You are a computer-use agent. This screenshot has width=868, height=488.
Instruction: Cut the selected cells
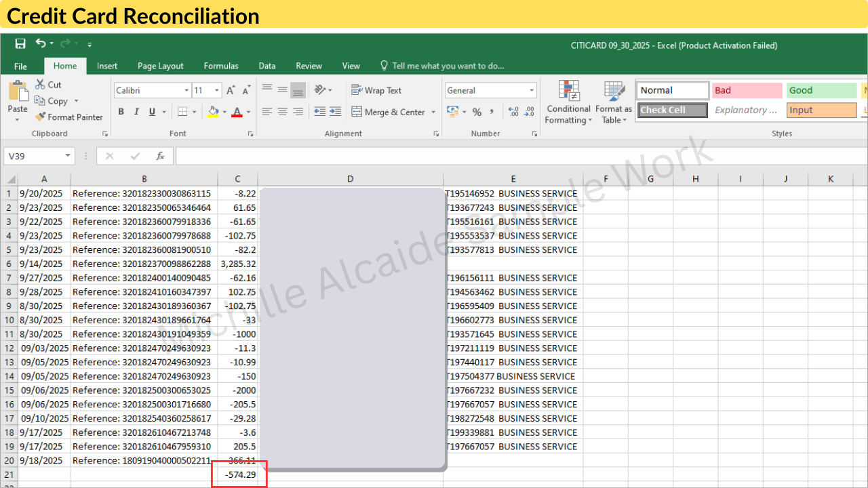(x=48, y=85)
